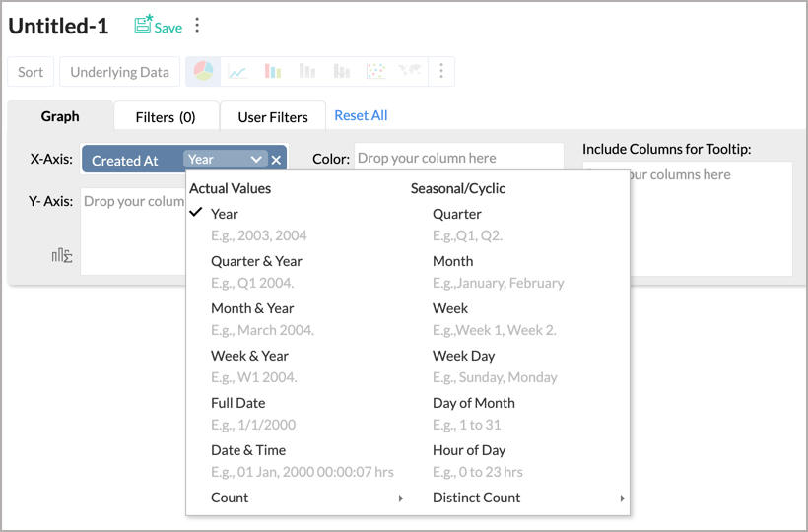Viewport: 808px width, 532px height.
Task: Choose the colored bar chart icon
Action: point(273,71)
